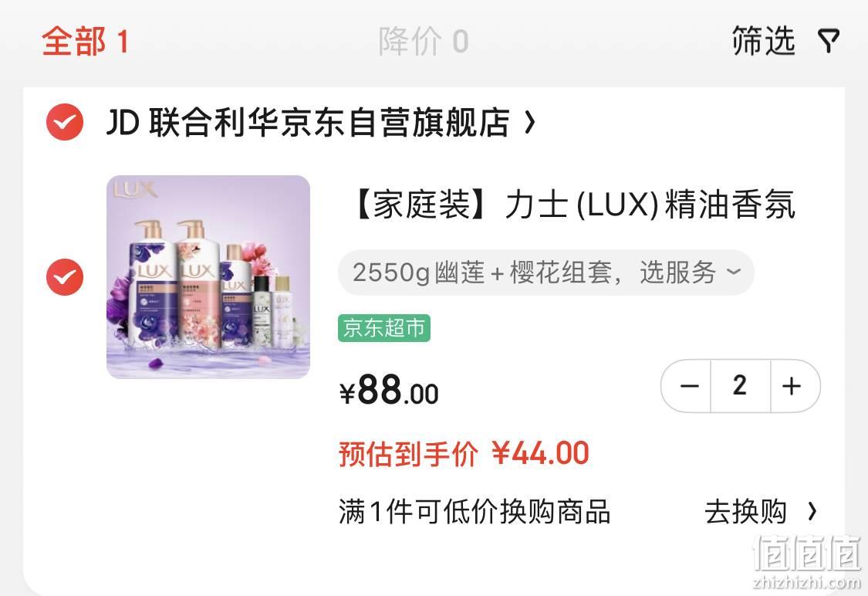Tap the JD logo before store name

123,122
